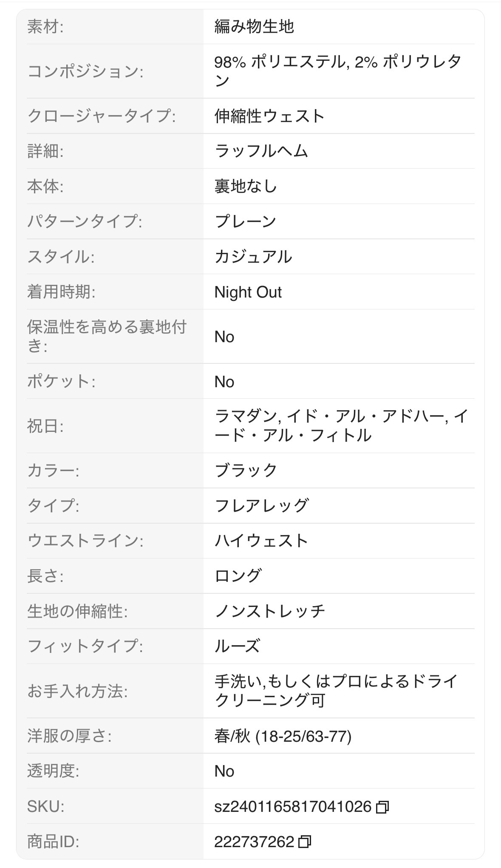Copy the SKU code icon
The image size is (501, 868).
click(382, 807)
